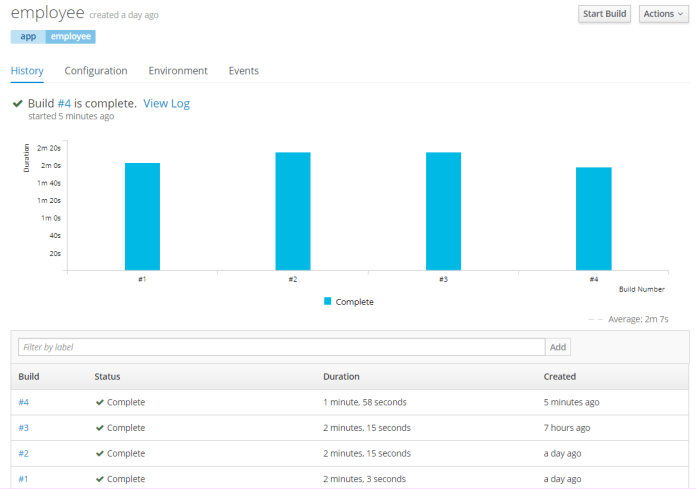Open the Environment tab
Image resolution: width=696 pixels, height=489 pixels.
click(x=178, y=71)
